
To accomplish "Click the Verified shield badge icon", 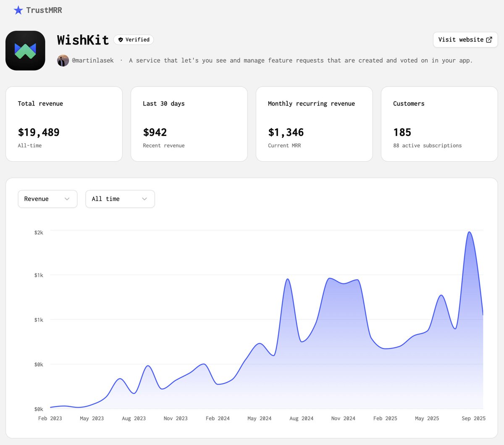I will (121, 39).
